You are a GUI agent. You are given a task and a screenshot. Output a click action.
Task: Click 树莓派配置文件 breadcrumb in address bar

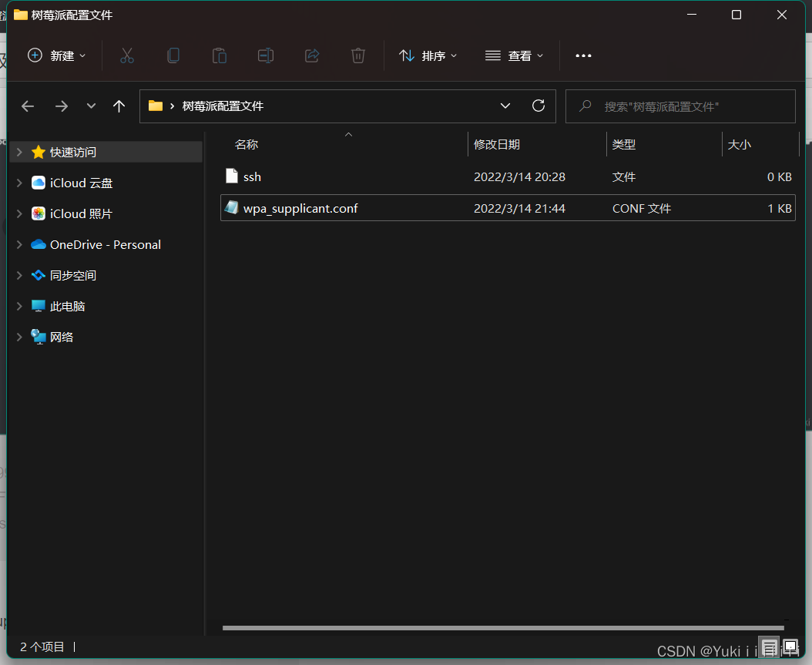pos(223,106)
